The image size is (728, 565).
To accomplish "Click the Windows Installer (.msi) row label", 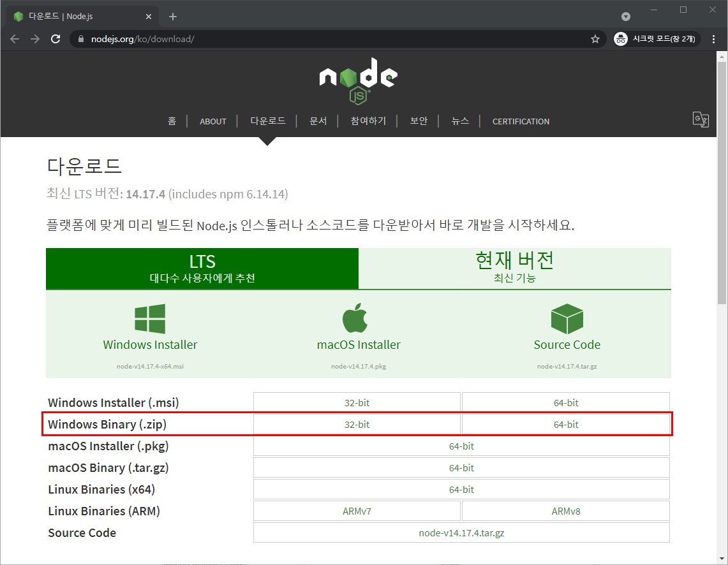I will point(114,402).
